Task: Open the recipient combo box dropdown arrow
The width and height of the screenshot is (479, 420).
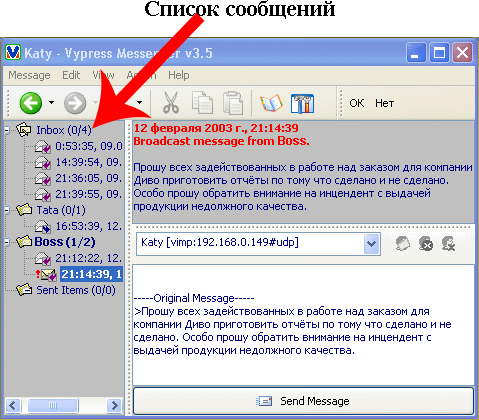Action: (371, 244)
